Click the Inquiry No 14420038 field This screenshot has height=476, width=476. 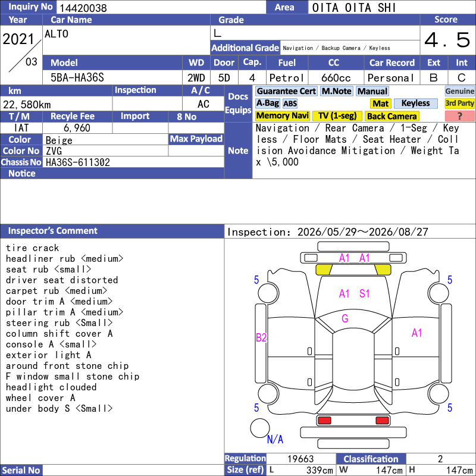point(161,7)
